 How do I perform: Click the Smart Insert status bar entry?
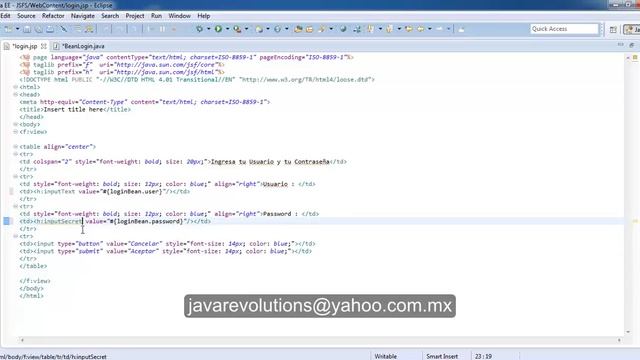tap(442, 356)
